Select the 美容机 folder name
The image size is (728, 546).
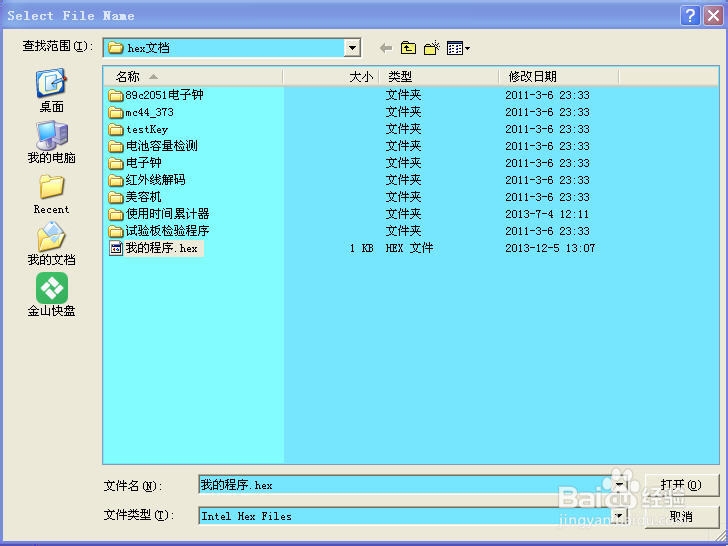143,197
